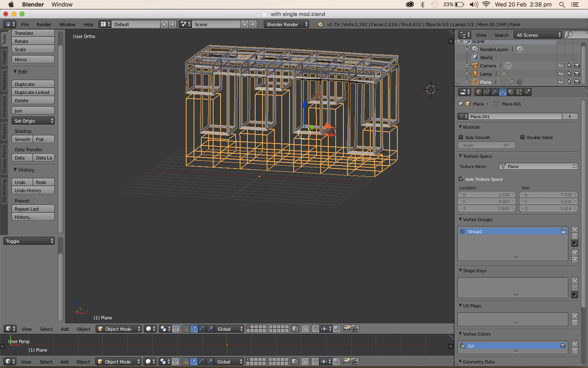588x368 pixels.
Task: Open the Modifiers properties tab (wrench icon)
Action: [x=494, y=92]
